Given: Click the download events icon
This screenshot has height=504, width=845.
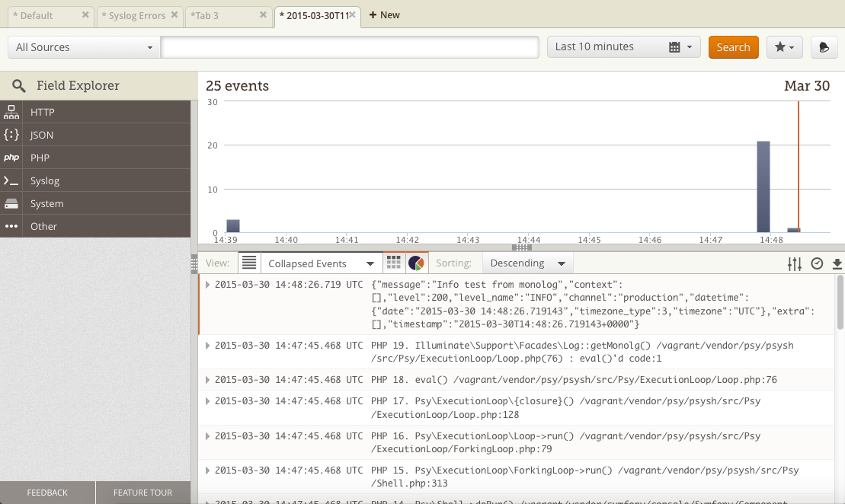Looking at the screenshot, I should (837, 263).
